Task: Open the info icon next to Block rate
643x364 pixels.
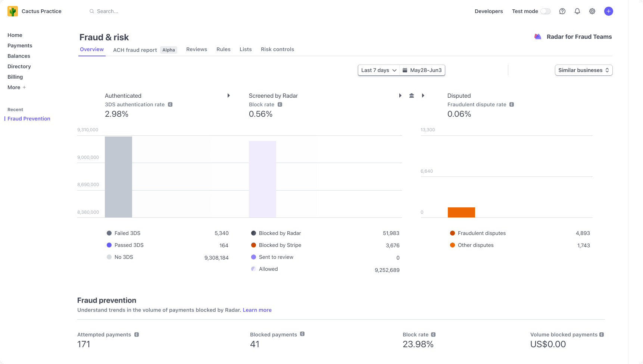Action: pos(280,104)
